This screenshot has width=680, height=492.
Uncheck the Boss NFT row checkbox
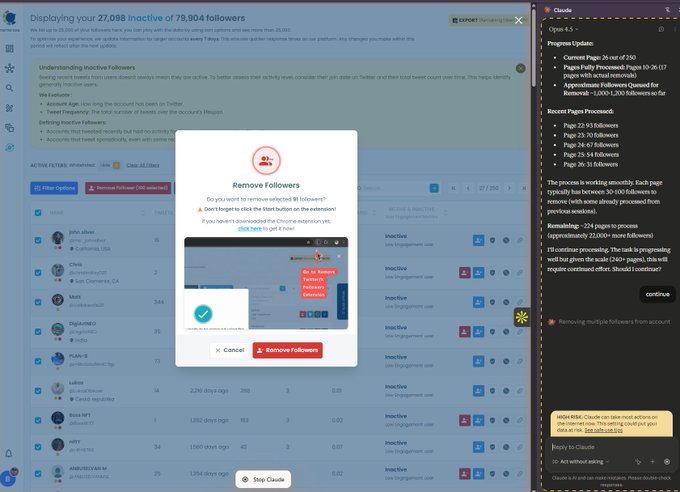[38, 420]
